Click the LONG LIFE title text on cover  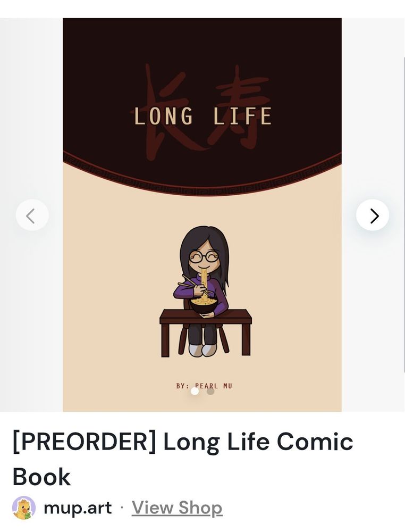click(x=203, y=116)
